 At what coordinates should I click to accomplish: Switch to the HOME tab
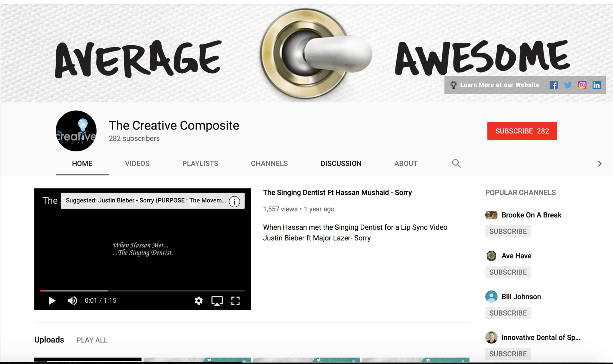click(x=82, y=164)
